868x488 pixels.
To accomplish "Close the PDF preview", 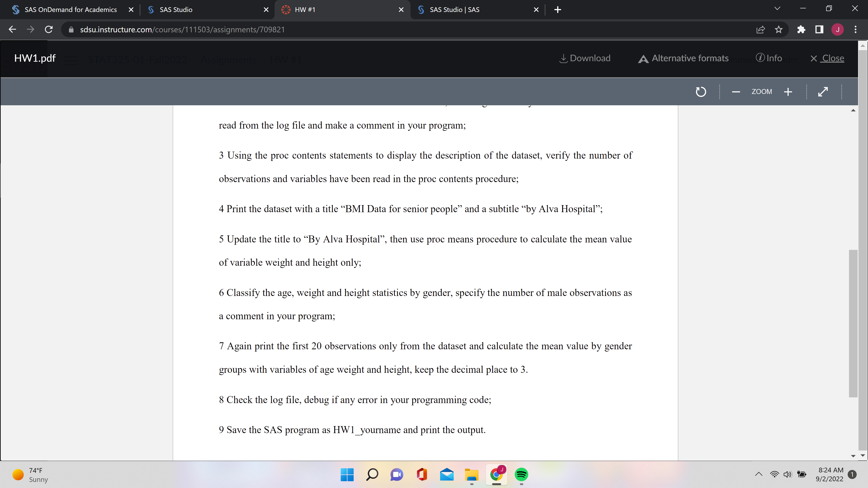I will click(x=827, y=58).
